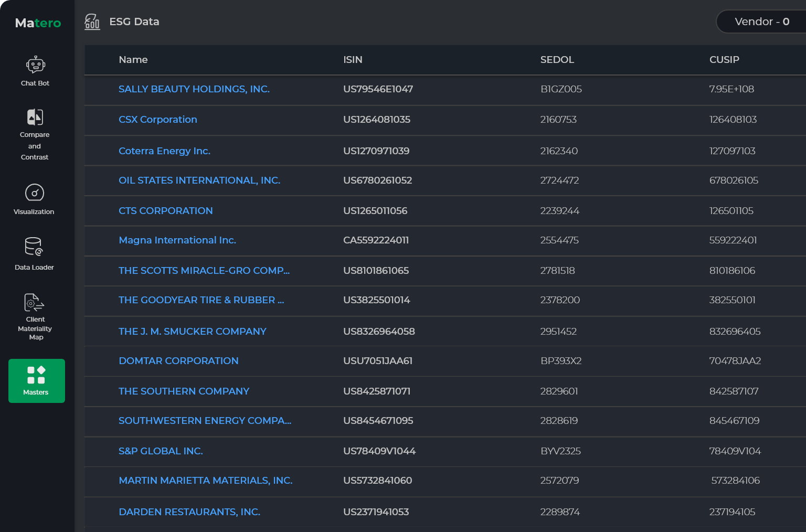The height and width of the screenshot is (532, 806).
Task: Open Client Materiality Map icon
Action: [34, 303]
